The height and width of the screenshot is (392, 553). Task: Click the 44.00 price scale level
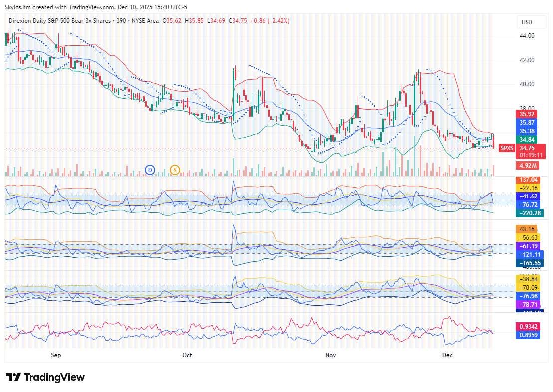click(527, 36)
